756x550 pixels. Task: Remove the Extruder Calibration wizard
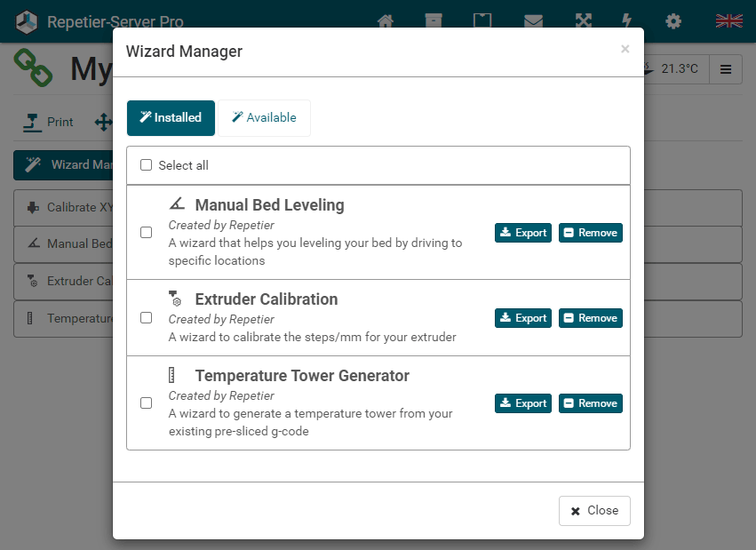click(590, 318)
